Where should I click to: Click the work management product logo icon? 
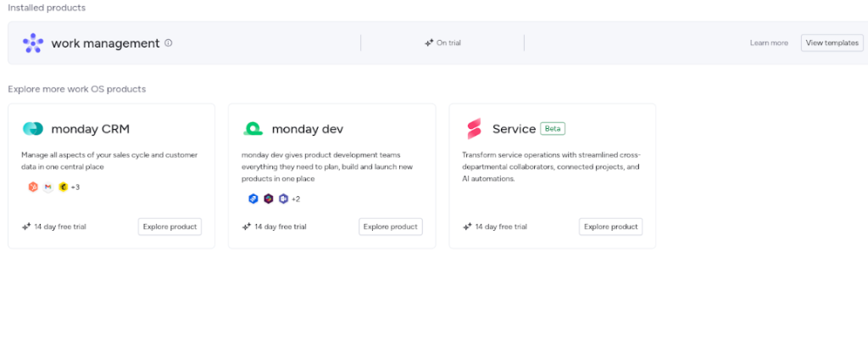coord(33,42)
